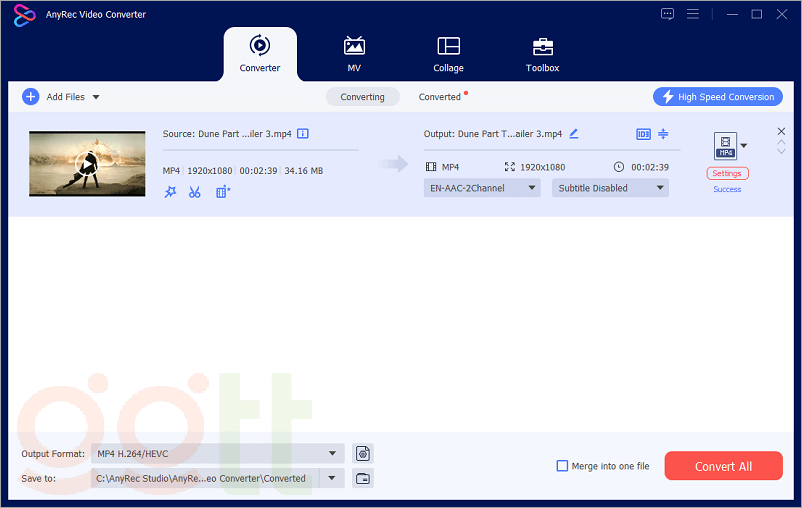Open the save folder icon

point(363,478)
